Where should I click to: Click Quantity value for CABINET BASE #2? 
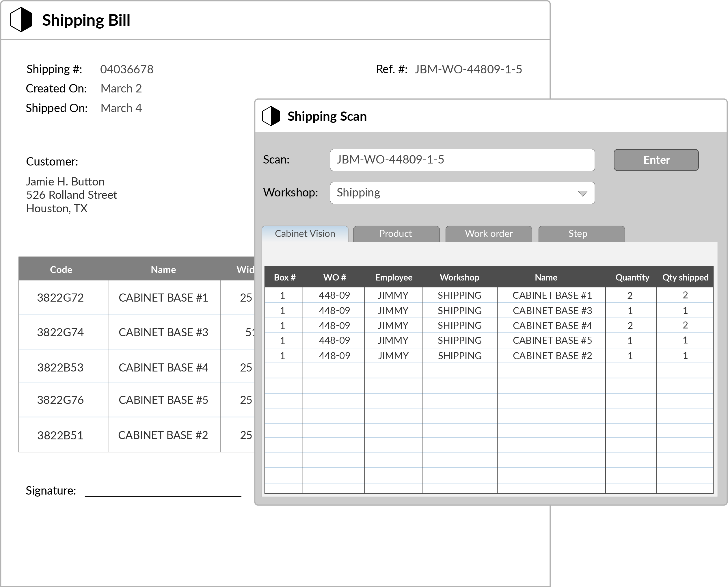pos(630,356)
